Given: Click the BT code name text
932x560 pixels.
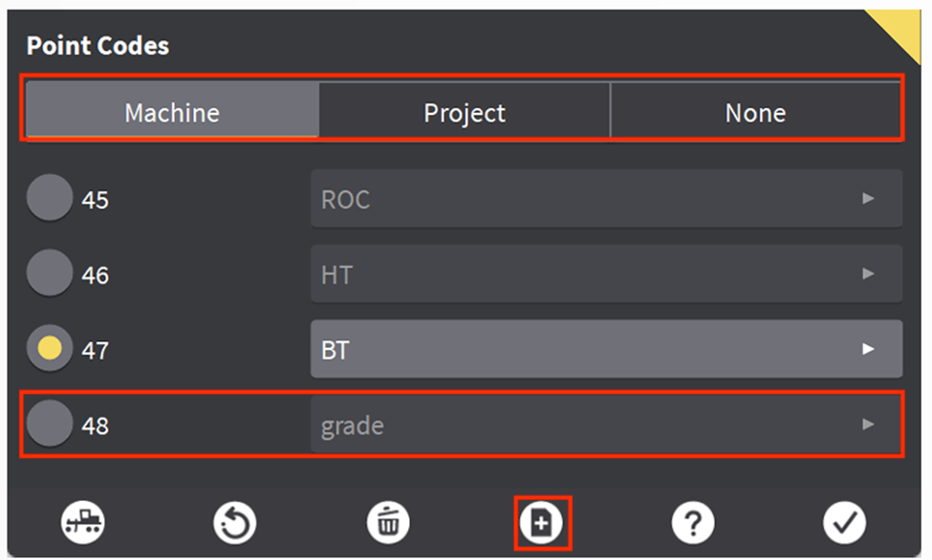Looking at the screenshot, I should [x=336, y=351].
